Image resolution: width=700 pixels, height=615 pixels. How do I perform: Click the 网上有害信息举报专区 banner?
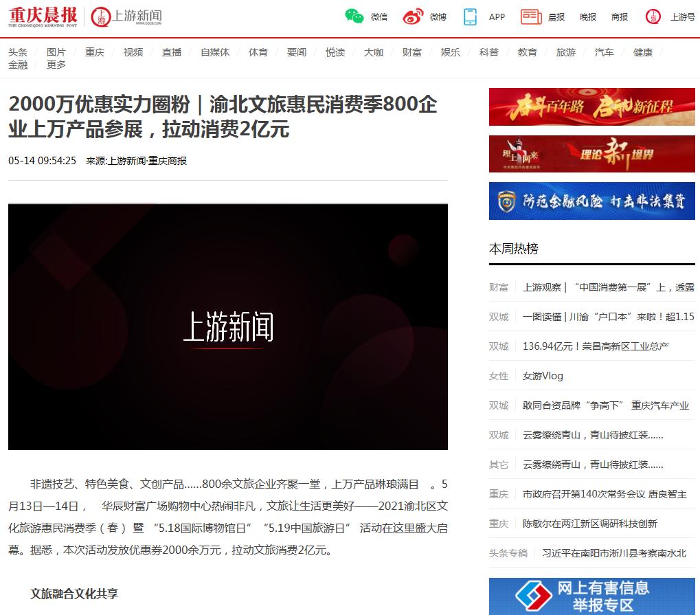(592, 596)
